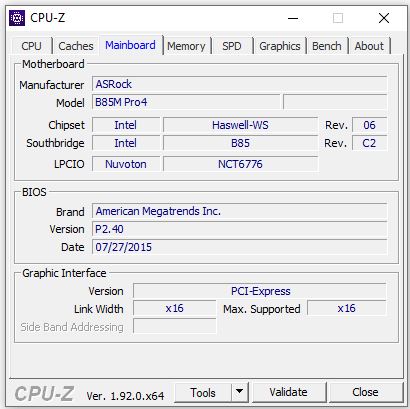
Task: Open the Bench tab
Action: coord(327,46)
